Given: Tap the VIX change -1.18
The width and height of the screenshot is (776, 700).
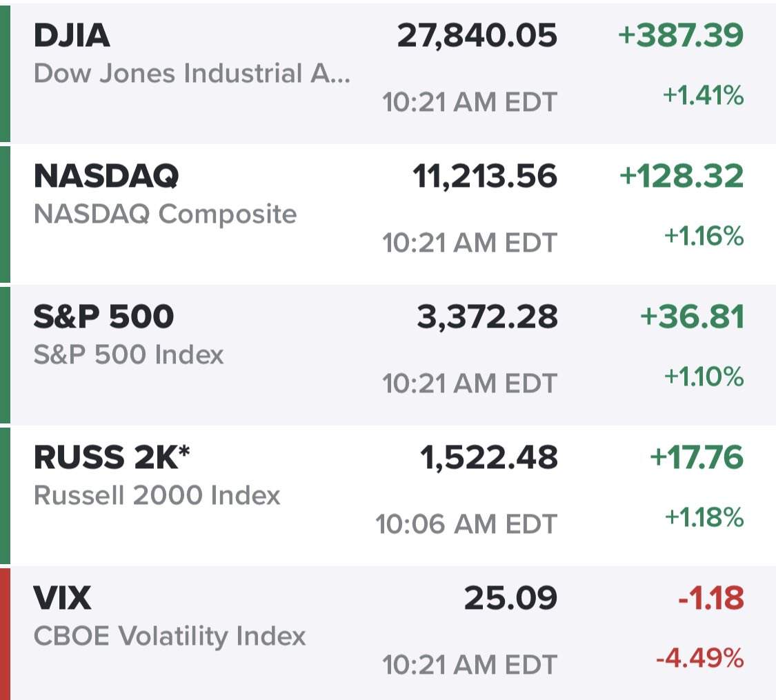Looking at the screenshot, I should pos(710,598).
